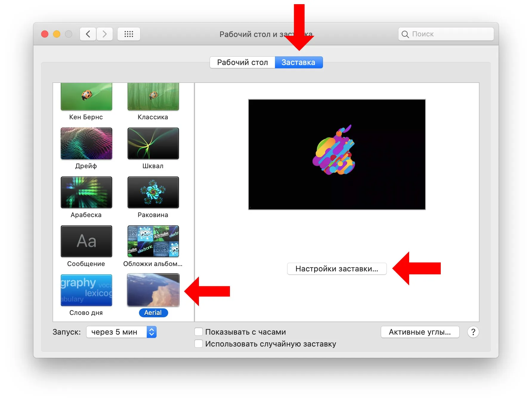Image resolution: width=532 pixels, height=402 pixels.
Task: Enable Показывать с часами checkbox
Action: [199, 332]
